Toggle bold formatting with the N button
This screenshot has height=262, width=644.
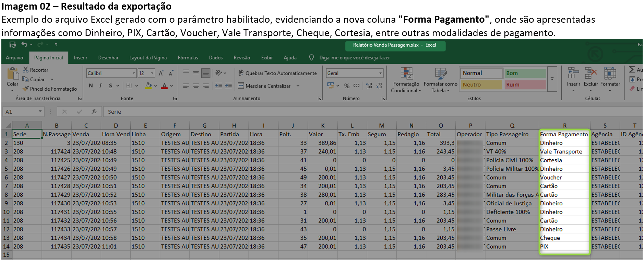(x=91, y=86)
